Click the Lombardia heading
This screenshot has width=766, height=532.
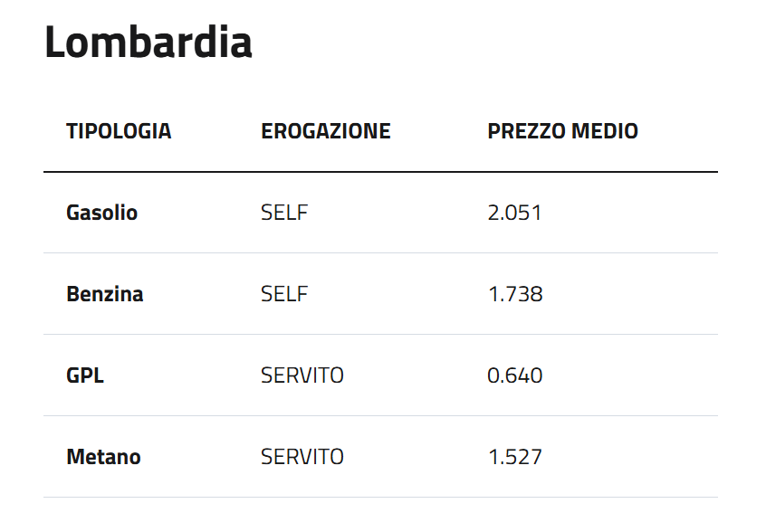tap(148, 43)
